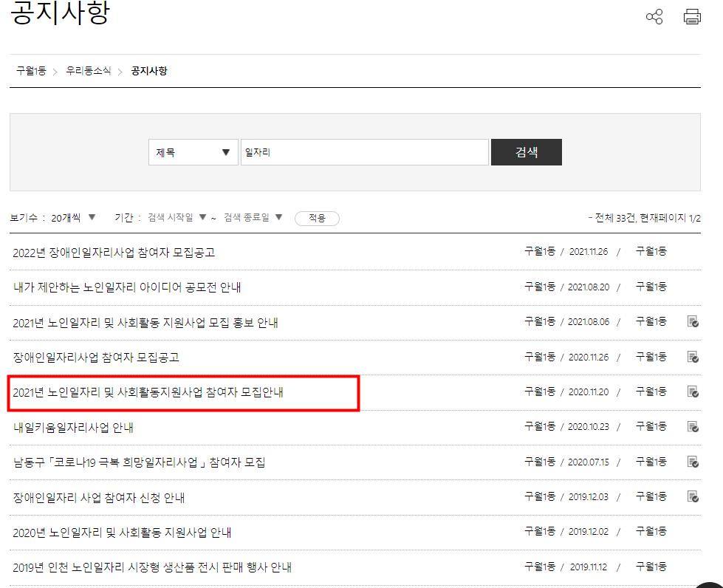Open the 검색 시작일 date dropdown
This screenshot has width=723, height=588.
coord(177,217)
